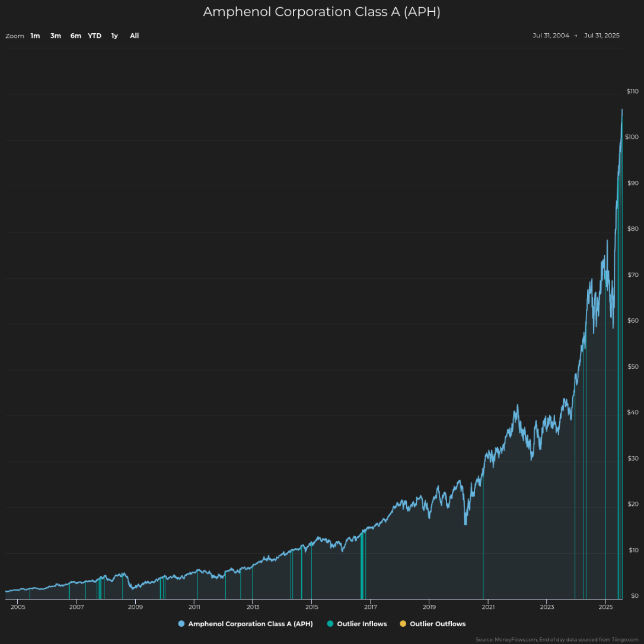Select the 1y zoom range

[x=114, y=36]
